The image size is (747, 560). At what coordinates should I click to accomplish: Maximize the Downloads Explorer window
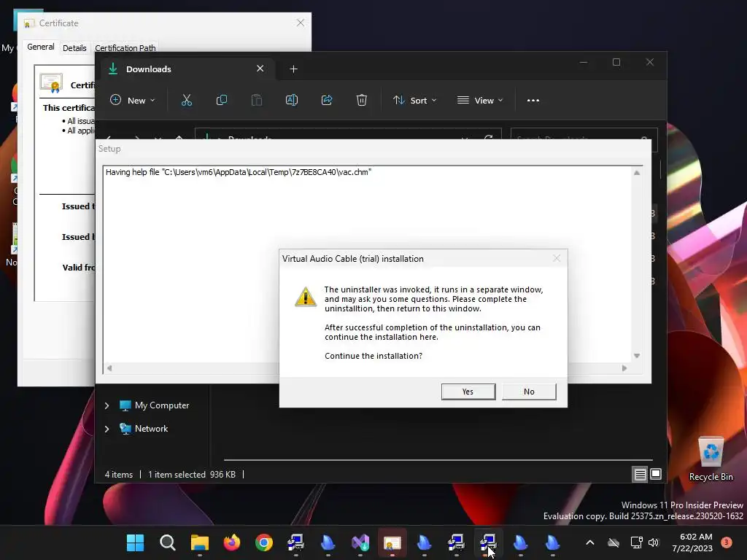click(616, 63)
